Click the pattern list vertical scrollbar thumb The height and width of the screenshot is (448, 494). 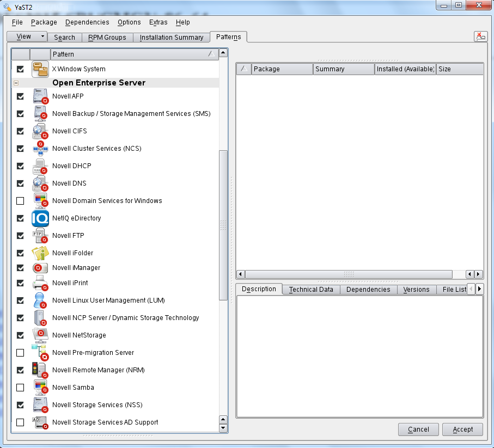223,225
